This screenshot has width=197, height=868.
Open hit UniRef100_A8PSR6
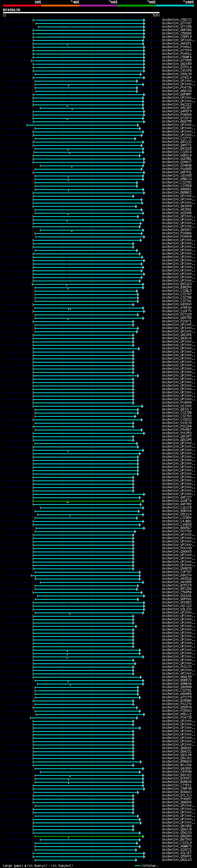[177, 30]
